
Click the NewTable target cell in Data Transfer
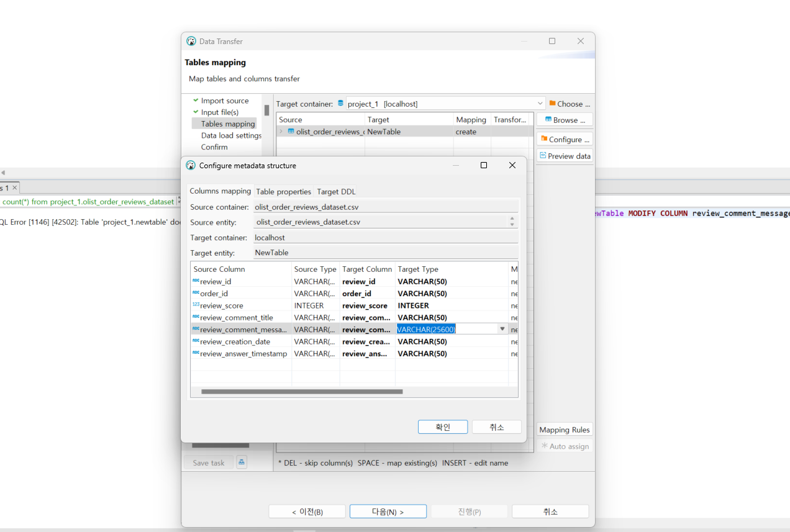tap(409, 132)
